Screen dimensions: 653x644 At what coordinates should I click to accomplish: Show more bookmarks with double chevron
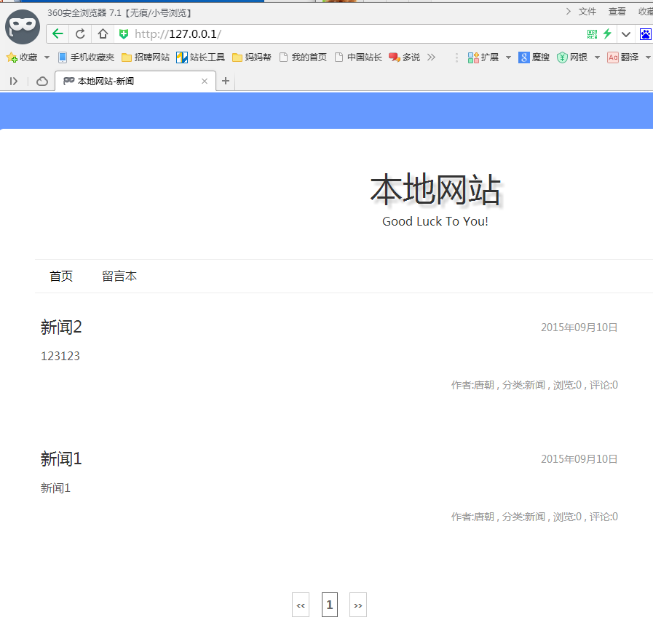pos(431,57)
